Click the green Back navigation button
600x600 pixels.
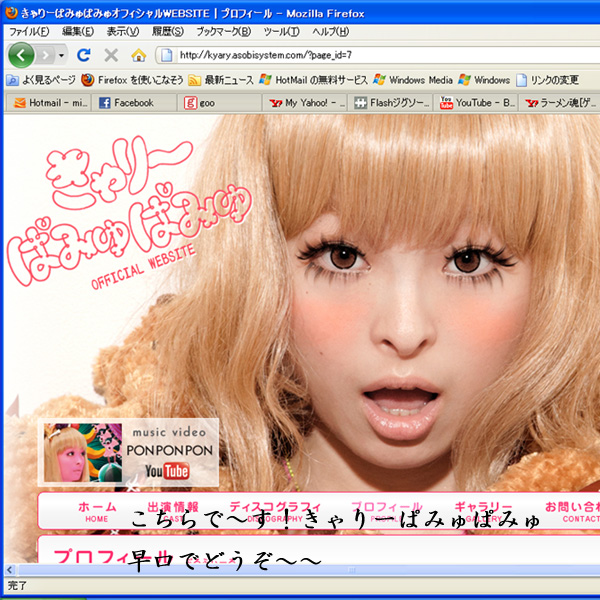(21, 55)
